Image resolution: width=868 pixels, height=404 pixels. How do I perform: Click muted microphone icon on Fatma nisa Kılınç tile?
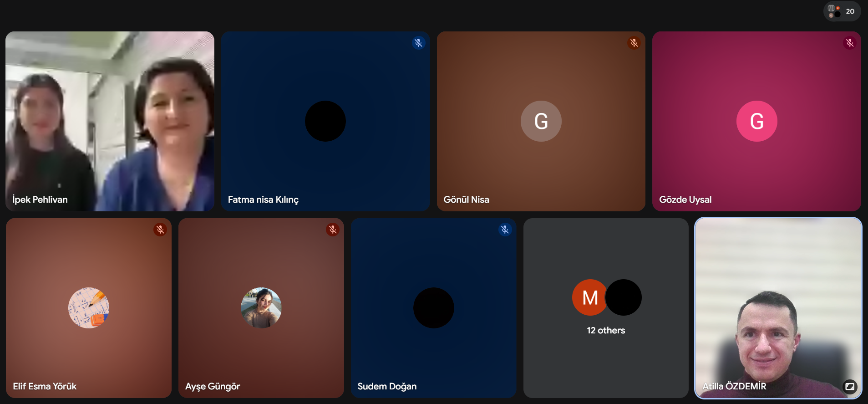pyautogui.click(x=418, y=43)
